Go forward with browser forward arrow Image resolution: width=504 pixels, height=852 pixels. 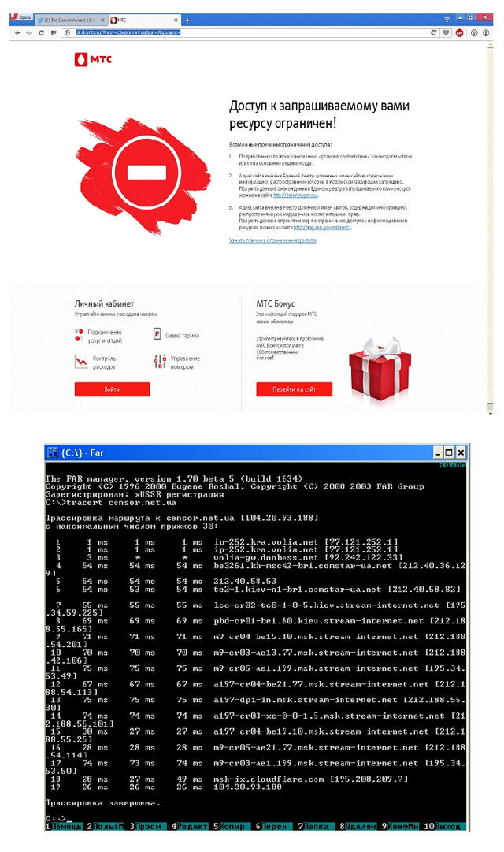29,32
